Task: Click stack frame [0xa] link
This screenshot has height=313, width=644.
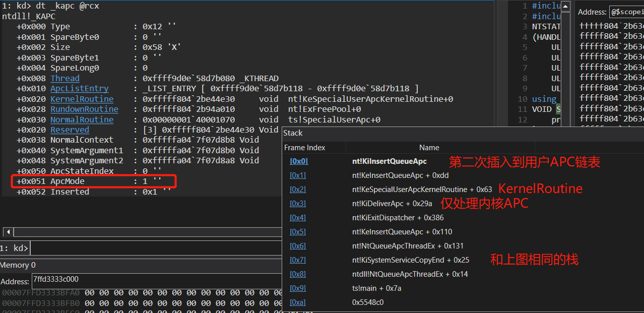Action: (x=299, y=302)
